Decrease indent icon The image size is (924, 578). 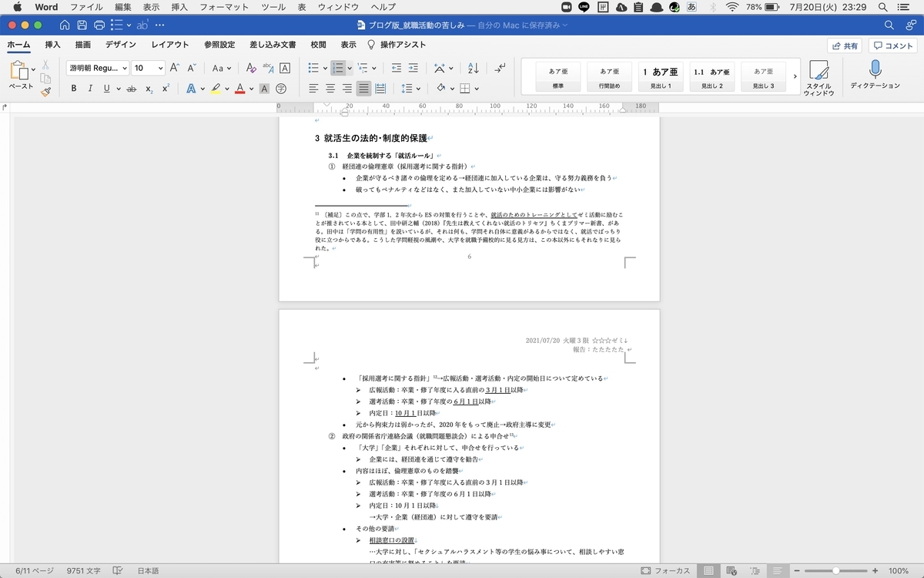pos(397,69)
